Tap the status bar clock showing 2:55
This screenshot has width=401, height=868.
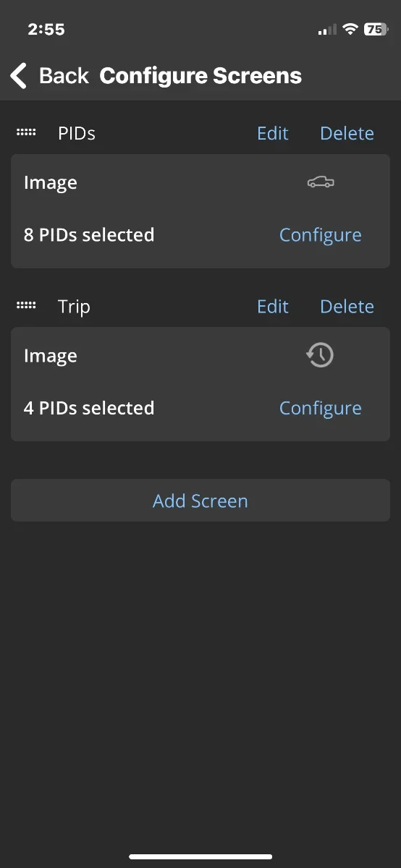point(46,30)
